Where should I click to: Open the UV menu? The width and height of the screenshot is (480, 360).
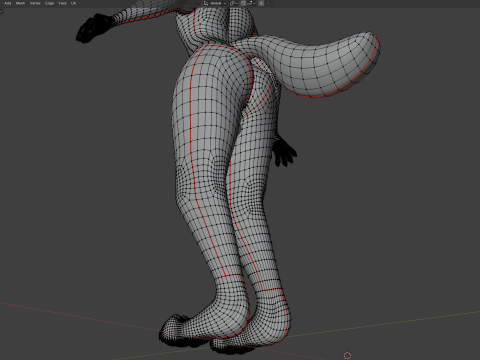(73, 3)
